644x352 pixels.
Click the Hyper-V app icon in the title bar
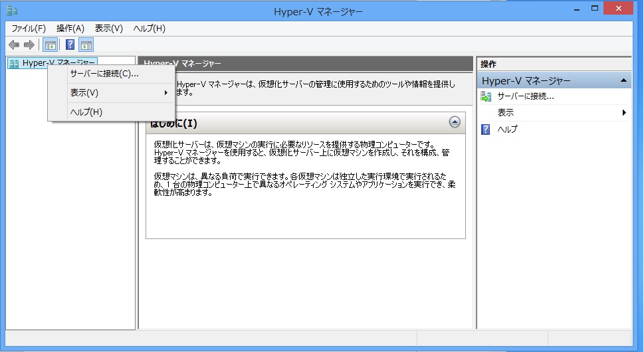(x=13, y=10)
